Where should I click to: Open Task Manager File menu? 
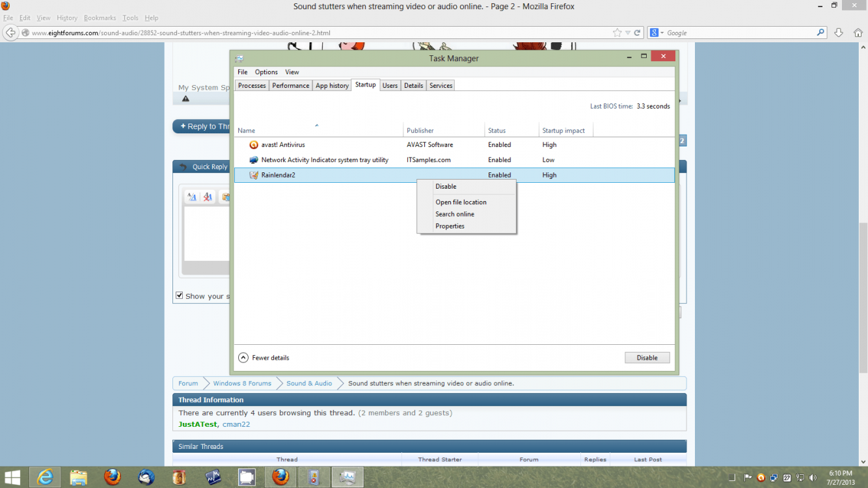243,72
